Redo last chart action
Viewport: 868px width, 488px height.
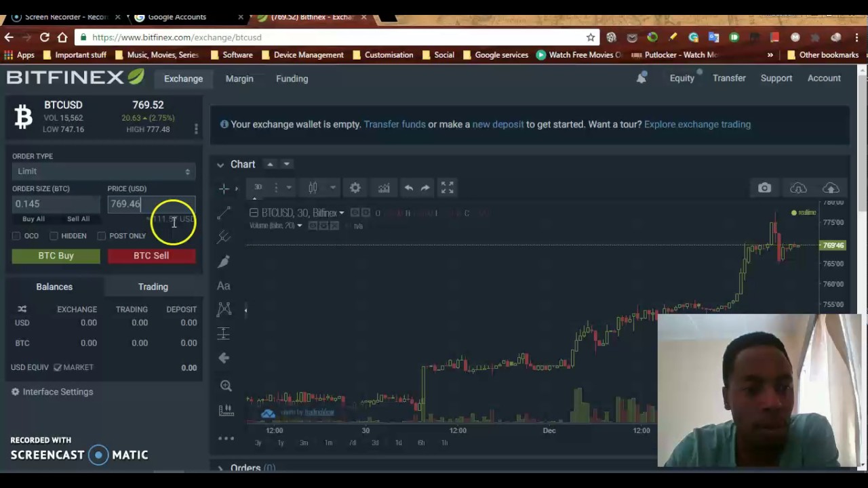pyautogui.click(x=425, y=188)
